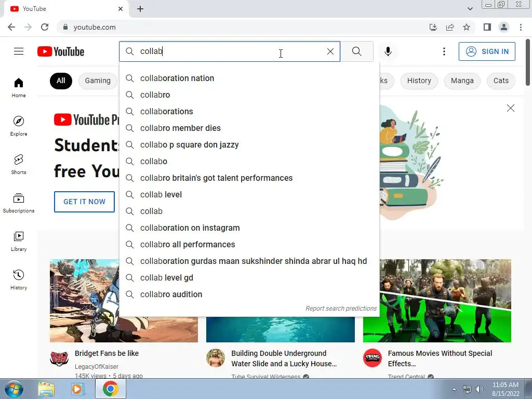Choose suggestion 'collaboration nation'
The height and width of the screenshot is (399, 532).
tap(249, 78)
